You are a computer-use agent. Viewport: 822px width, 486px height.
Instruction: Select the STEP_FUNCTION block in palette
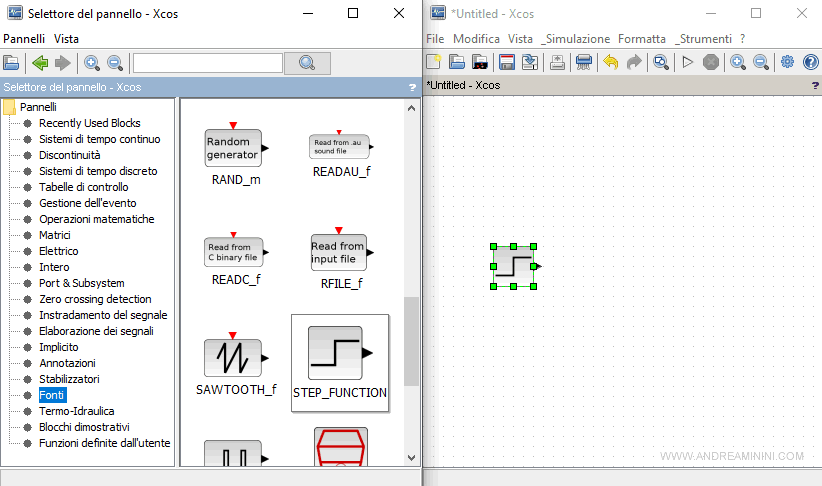340,363
